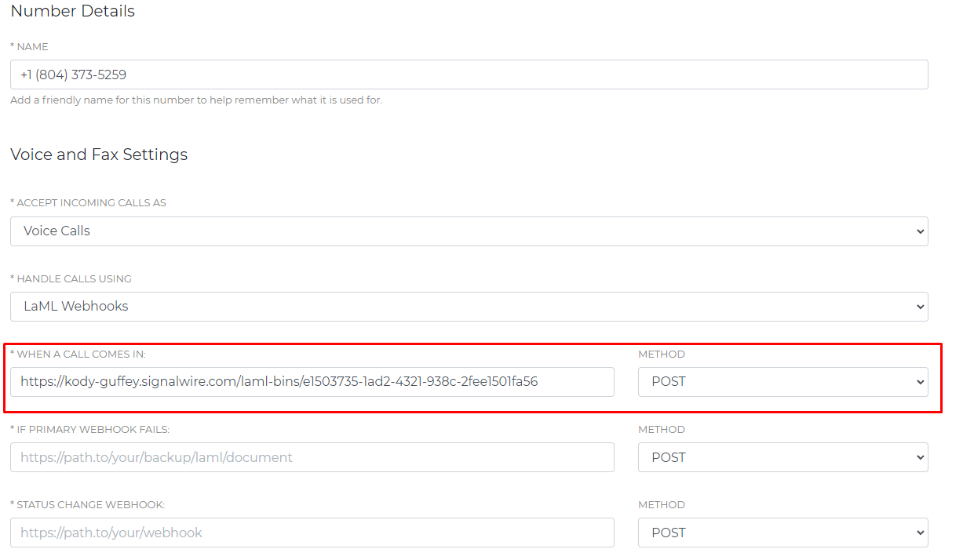Click the arrow on the first POST selector
The height and width of the screenshot is (560, 974).
pos(920,381)
